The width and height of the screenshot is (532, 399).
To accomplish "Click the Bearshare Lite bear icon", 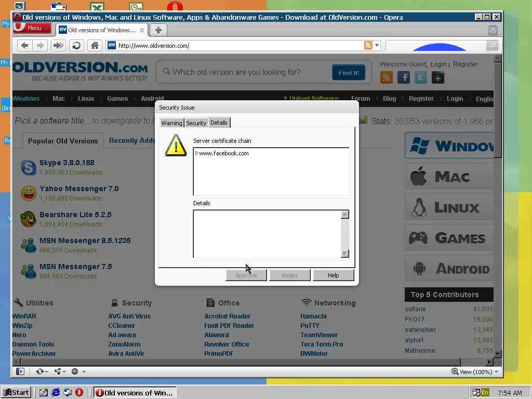I will [28, 219].
